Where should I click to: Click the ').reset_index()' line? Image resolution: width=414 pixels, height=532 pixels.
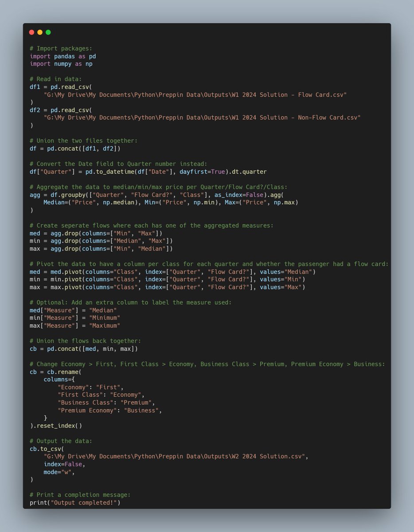click(x=56, y=426)
